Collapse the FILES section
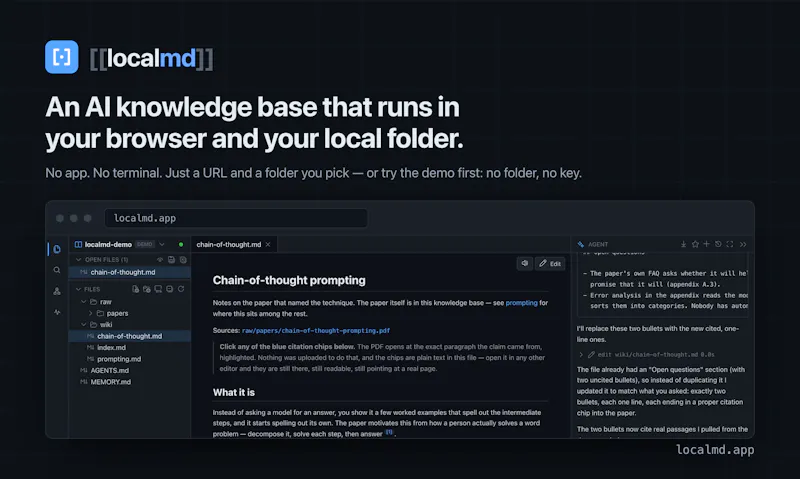This screenshot has width=800, height=479. (x=79, y=289)
